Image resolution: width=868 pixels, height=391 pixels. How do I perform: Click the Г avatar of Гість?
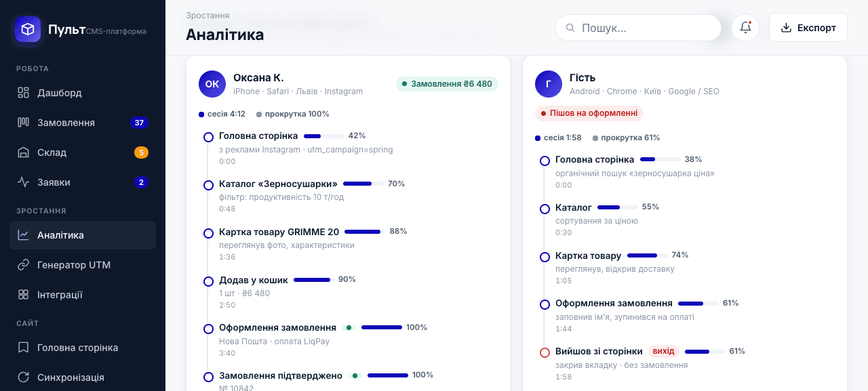tap(549, 84)
